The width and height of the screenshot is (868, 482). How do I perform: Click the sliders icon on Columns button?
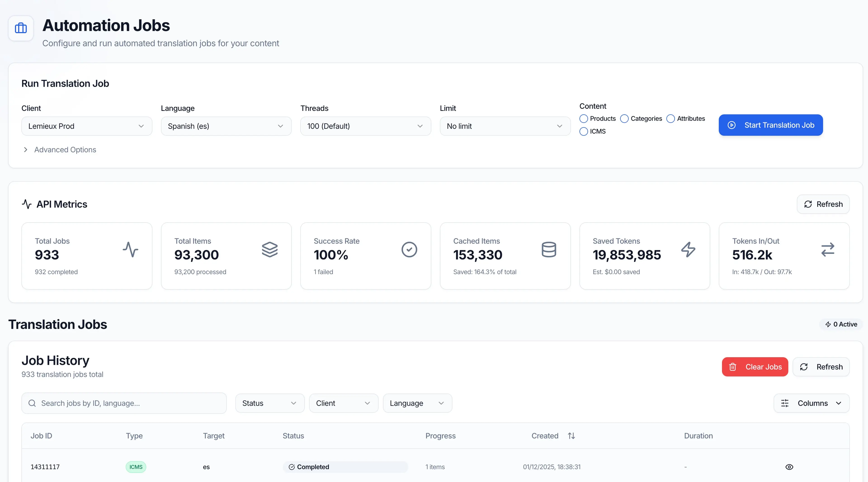785,403
